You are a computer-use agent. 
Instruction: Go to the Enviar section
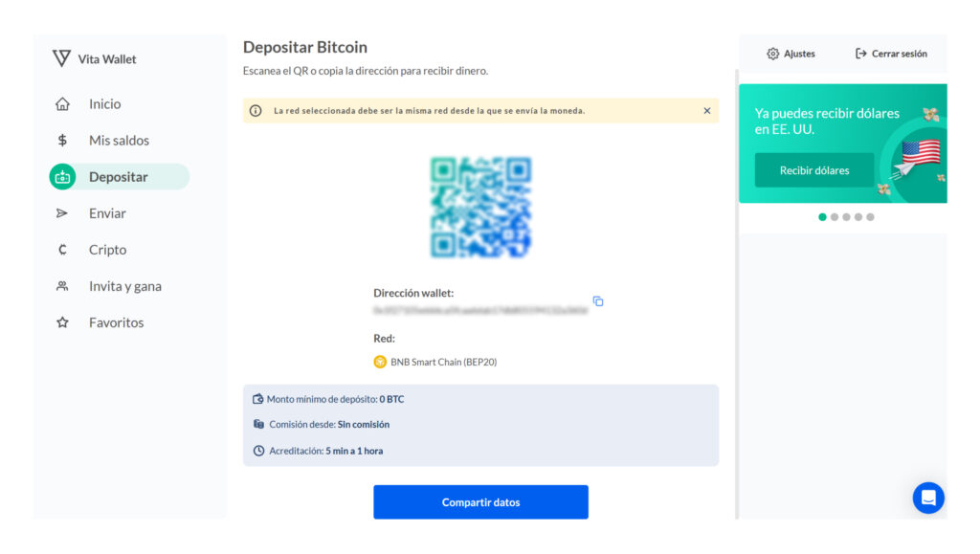pos(107,213)
